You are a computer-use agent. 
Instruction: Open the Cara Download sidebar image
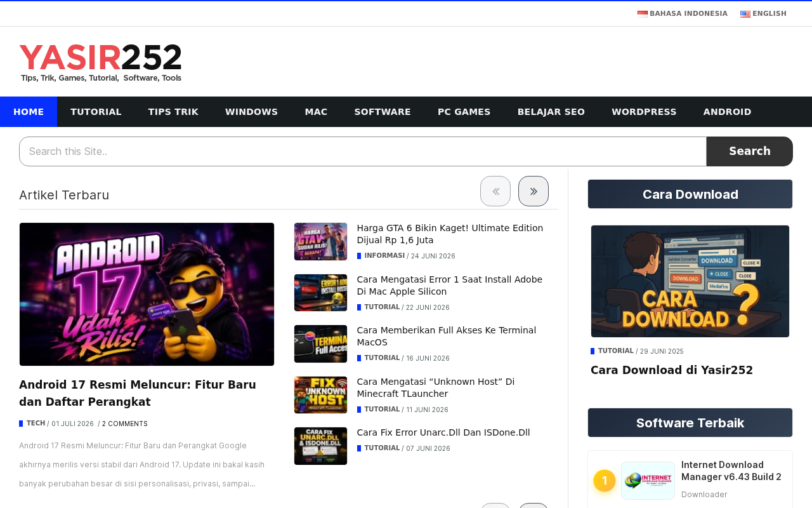[690, 281]
